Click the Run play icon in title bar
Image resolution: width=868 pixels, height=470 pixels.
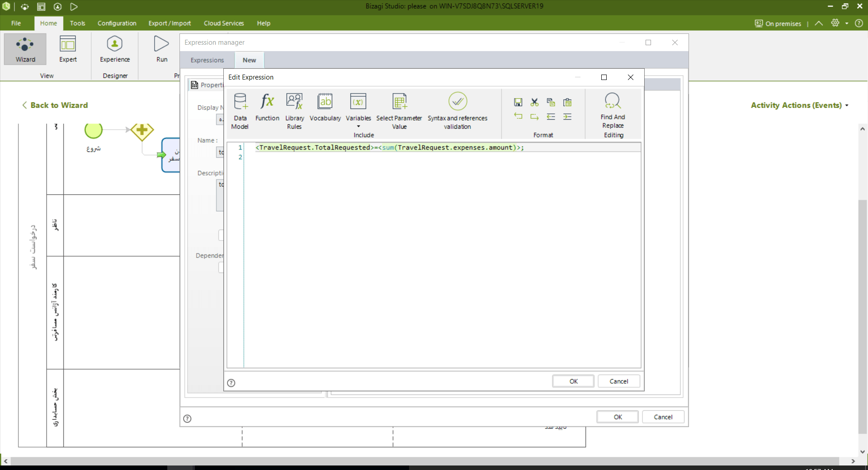74,6
